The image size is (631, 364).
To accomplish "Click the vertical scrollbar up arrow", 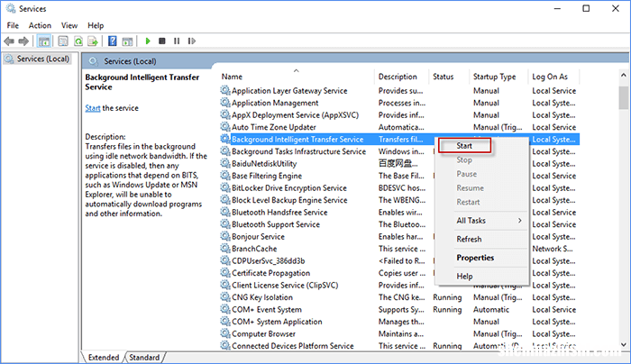I will (x=624, y=75).
